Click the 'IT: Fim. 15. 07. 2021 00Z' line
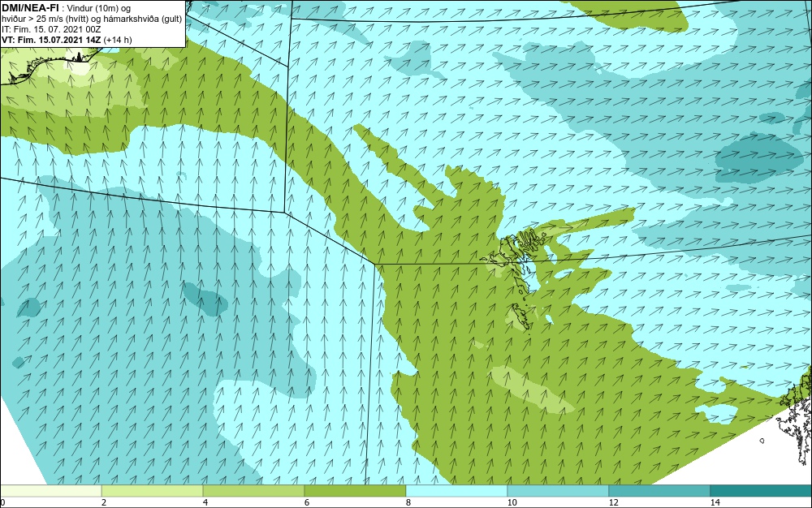This screenshot has width=812, height=508. [x=51, y=29]
